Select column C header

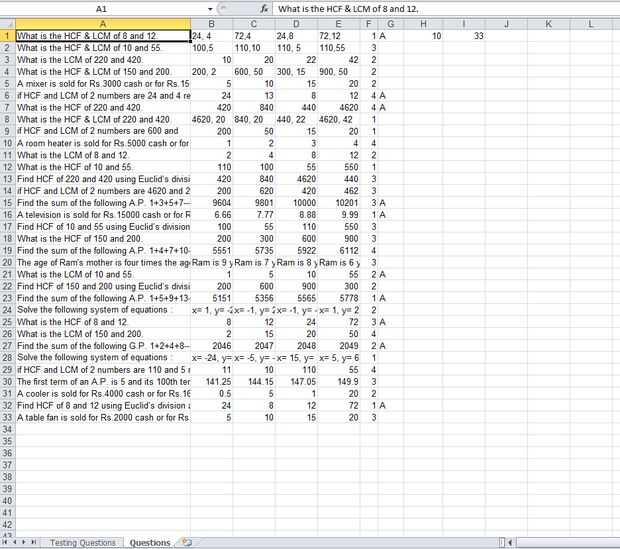pyautogui.click(x=254, y=24)
